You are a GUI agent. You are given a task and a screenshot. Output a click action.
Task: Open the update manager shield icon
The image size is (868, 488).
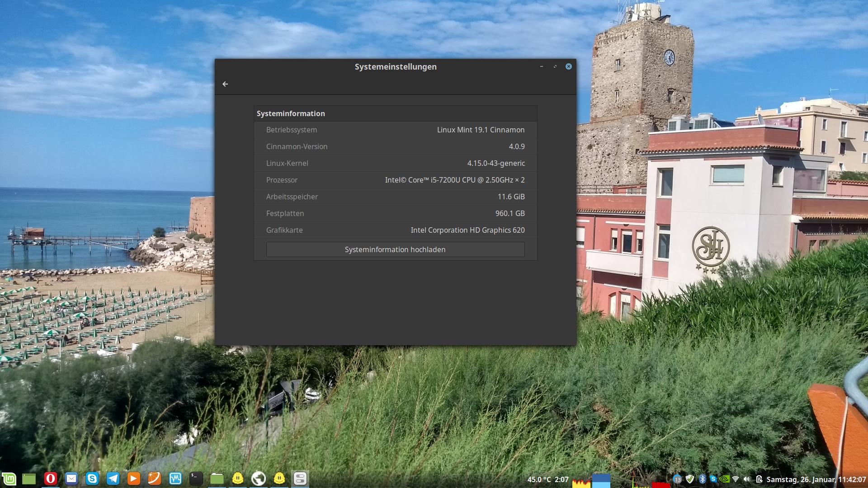click(690, 479)
